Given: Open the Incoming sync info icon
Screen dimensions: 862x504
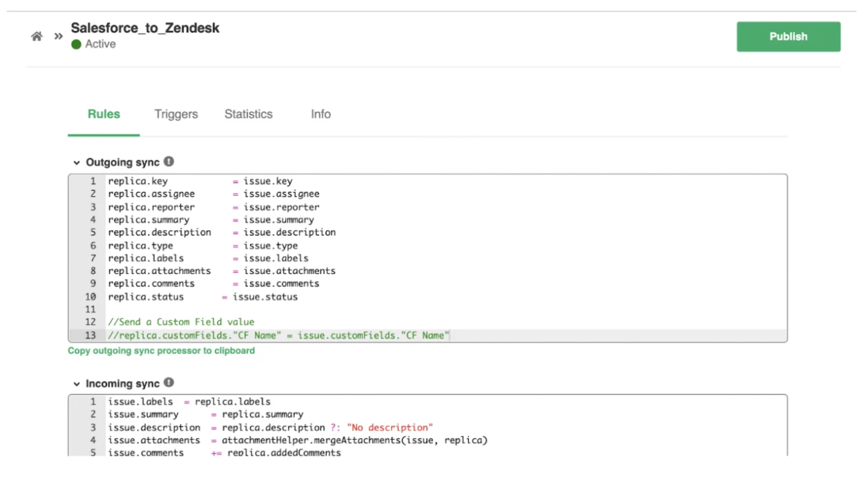Looking at the screenshot, I should tap(169, 382).
